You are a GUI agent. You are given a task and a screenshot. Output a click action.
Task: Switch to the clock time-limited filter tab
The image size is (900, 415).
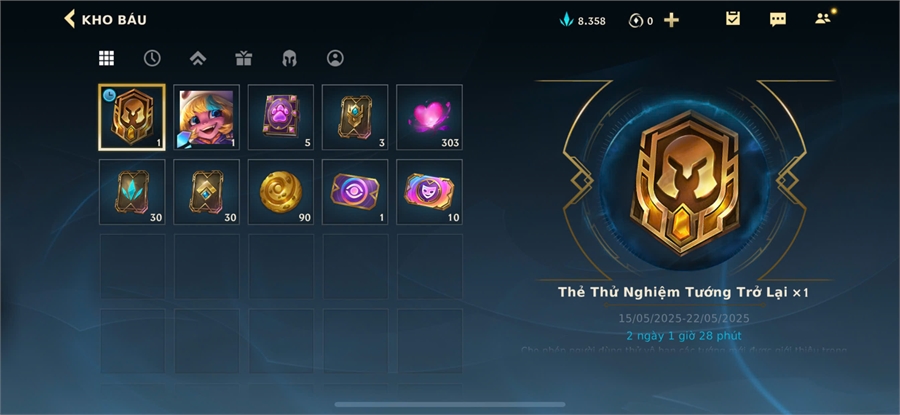tap(152, 58)
